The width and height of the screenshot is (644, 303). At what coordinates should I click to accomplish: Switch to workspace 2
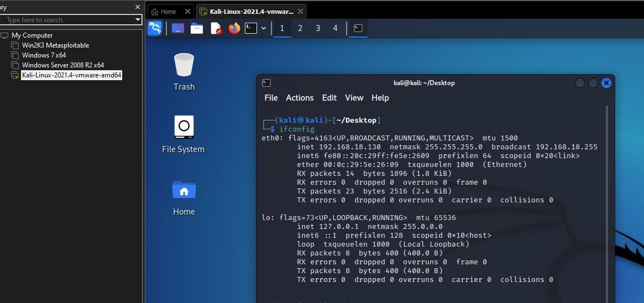[300, 28]
